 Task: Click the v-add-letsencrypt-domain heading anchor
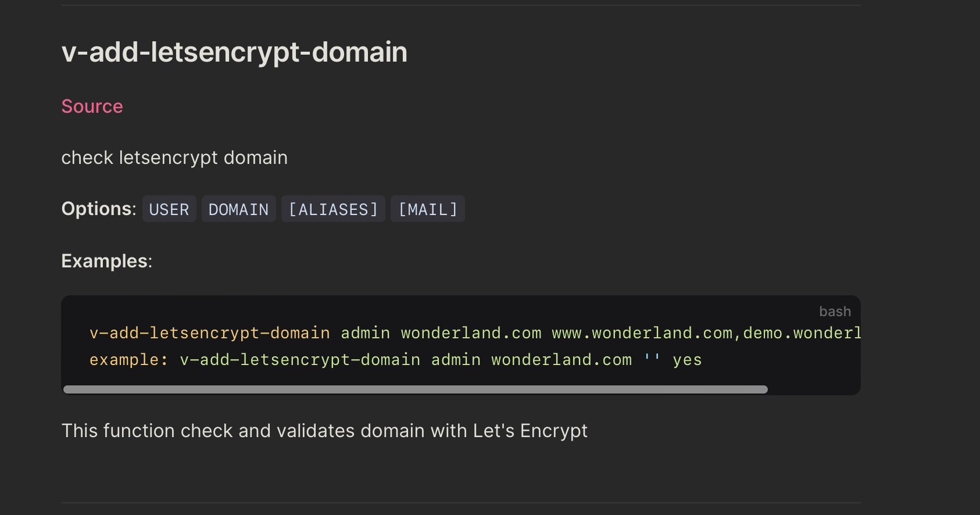tap(234, 52)
